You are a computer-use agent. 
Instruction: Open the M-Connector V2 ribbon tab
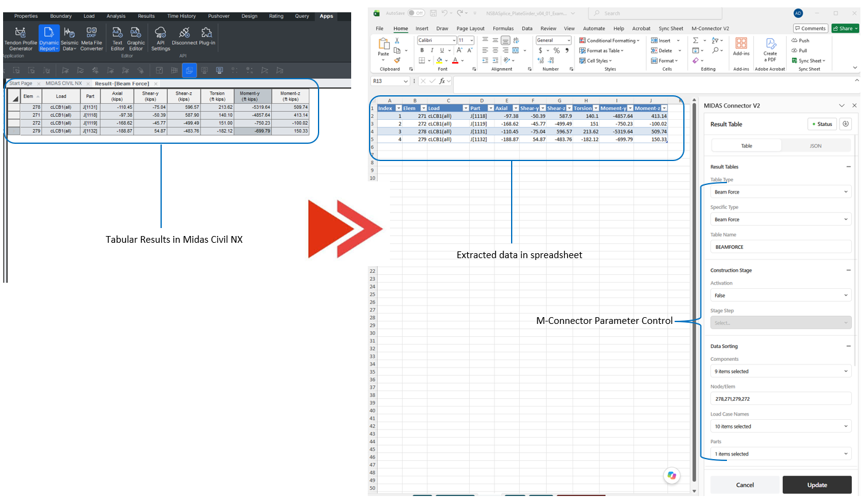point(710,28)
